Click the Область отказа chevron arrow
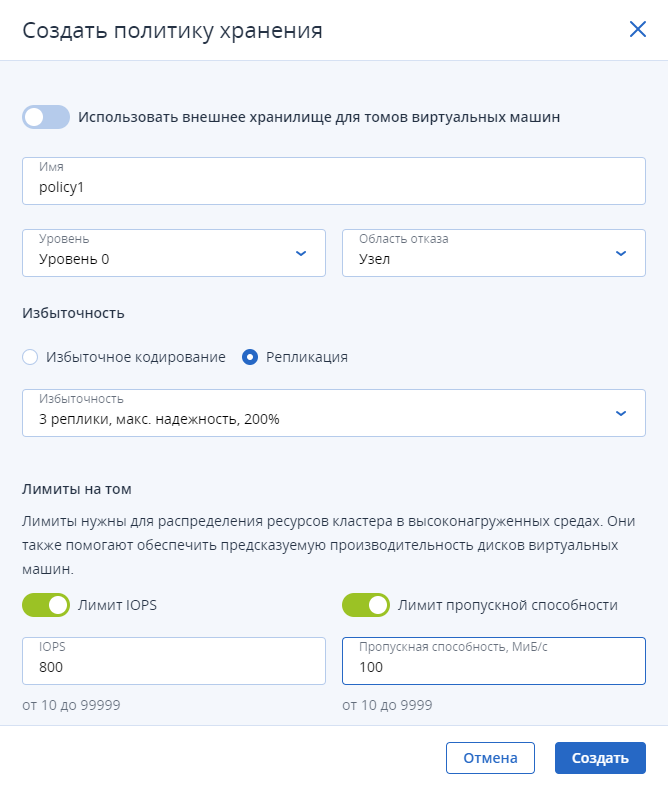Image resolution: width=668 pixels, height=786 pixels. click(x=620, y=253)
